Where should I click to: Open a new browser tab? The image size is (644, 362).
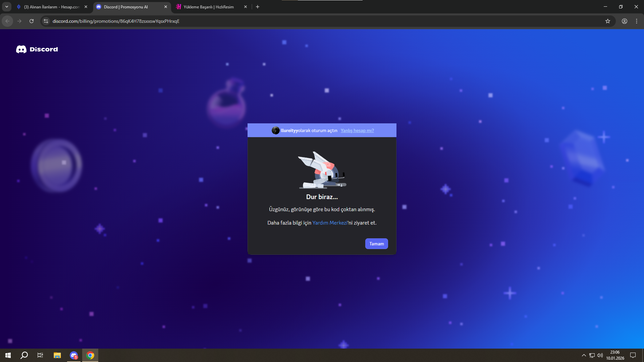[x=258, y=7]
